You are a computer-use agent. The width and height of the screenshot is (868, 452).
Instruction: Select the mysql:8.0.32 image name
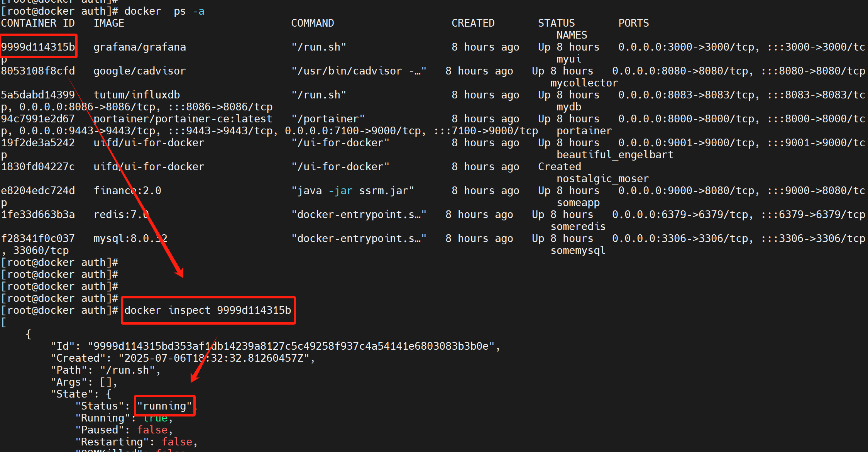[130, 238]
